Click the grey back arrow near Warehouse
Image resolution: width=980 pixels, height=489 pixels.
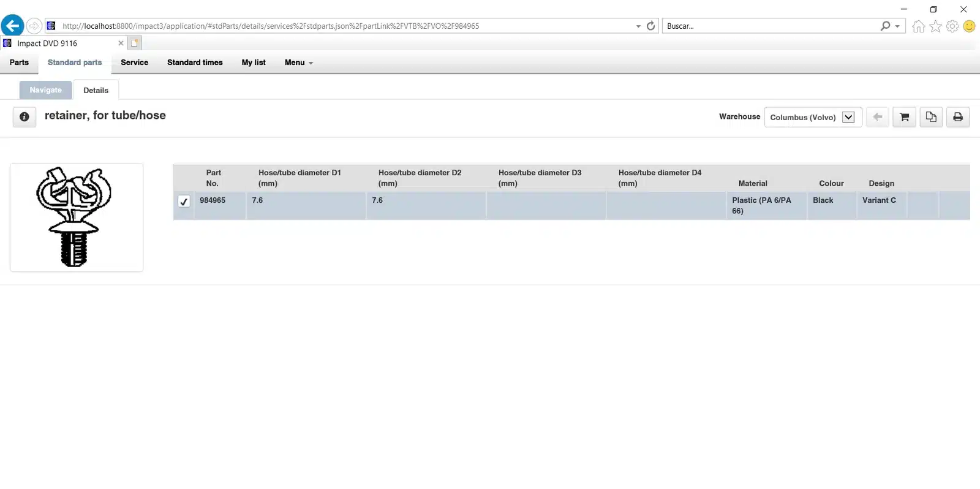877,117
